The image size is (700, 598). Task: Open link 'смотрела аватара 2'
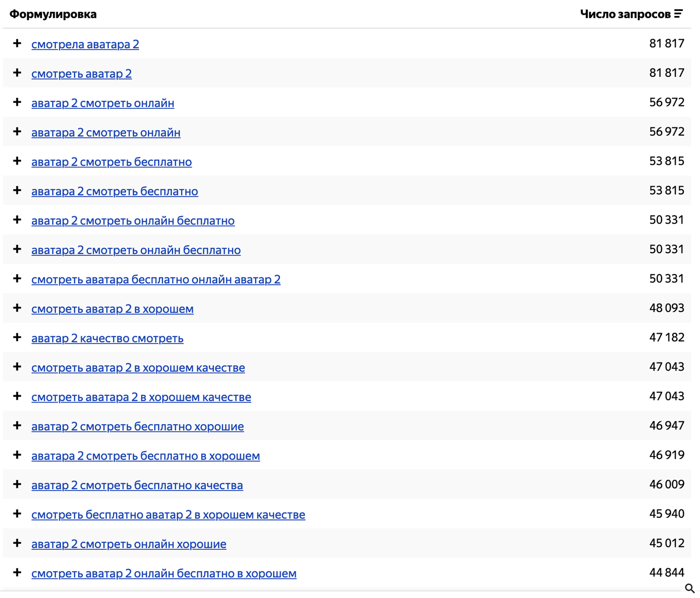point(85,44)
